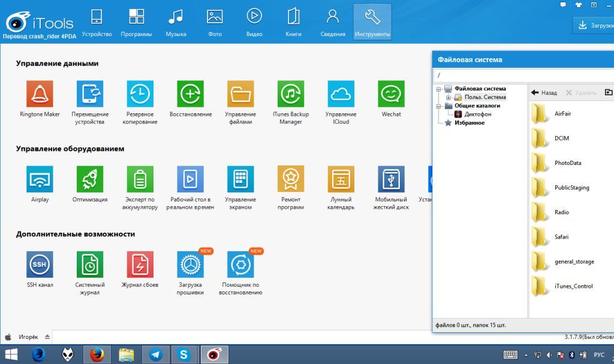The width and height of the screenshot is (614, 364).
Task: Switch to the Устройство tab
Action: pos(97,22)
